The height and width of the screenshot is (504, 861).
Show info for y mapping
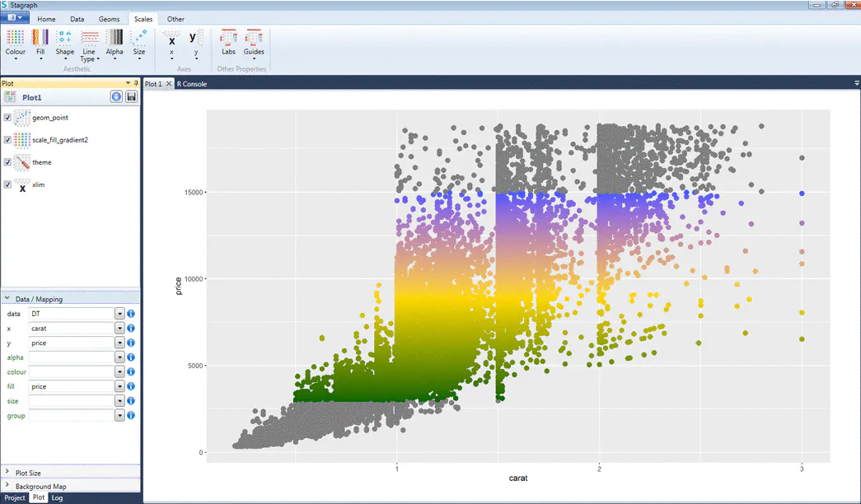click(131, 343)
